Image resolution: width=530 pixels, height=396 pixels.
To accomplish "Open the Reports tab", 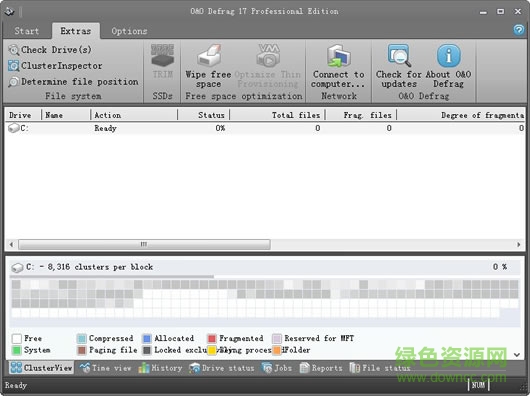I will click(321, 368).
